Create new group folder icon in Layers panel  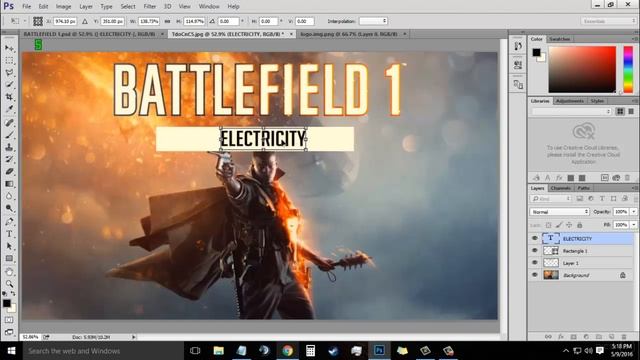pos(599,337)
